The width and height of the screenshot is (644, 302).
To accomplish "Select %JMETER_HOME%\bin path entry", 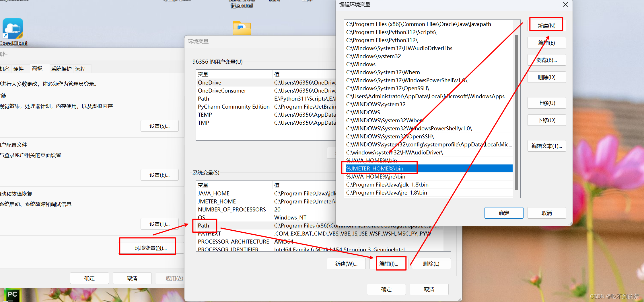I will [x=429, y=168].
